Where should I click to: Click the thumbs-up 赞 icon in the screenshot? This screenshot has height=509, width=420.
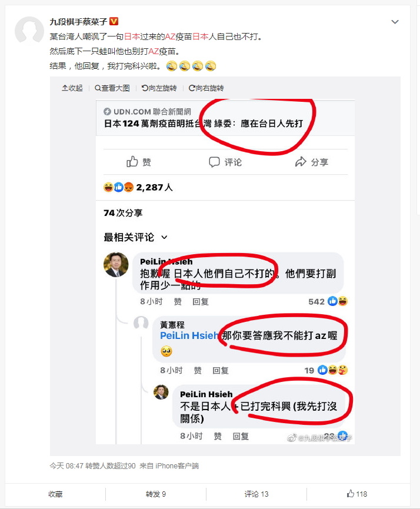pos(132,161)
